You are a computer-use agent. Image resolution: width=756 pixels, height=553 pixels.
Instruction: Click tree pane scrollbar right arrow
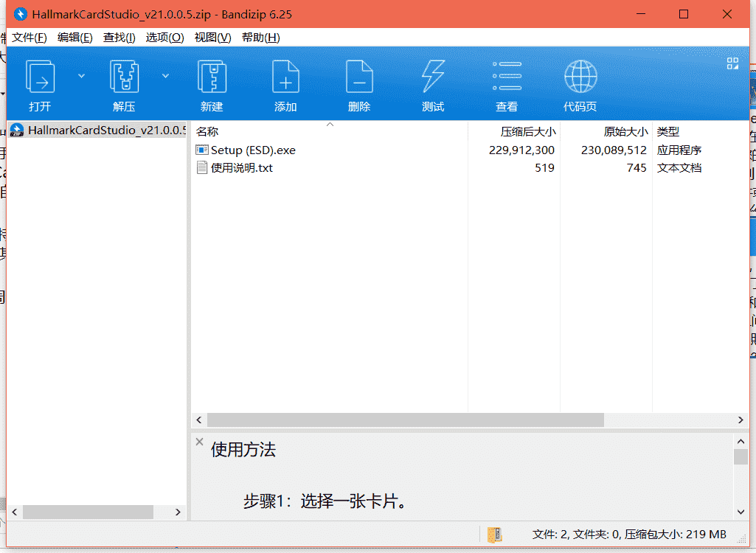click(178, 512)
